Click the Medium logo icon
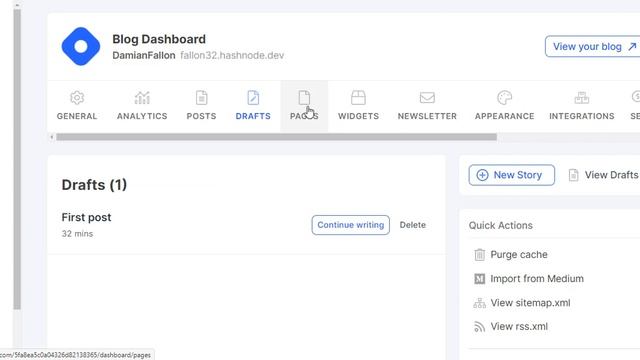 (480, 279)
